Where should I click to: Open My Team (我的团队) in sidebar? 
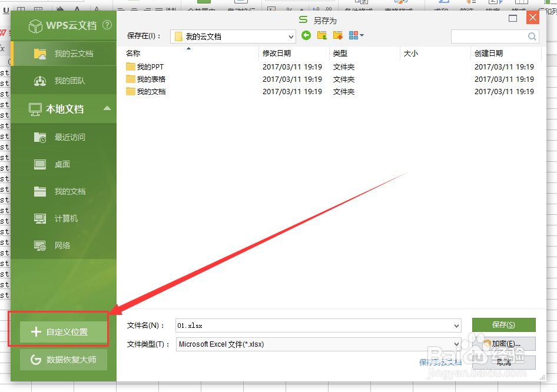64,81
